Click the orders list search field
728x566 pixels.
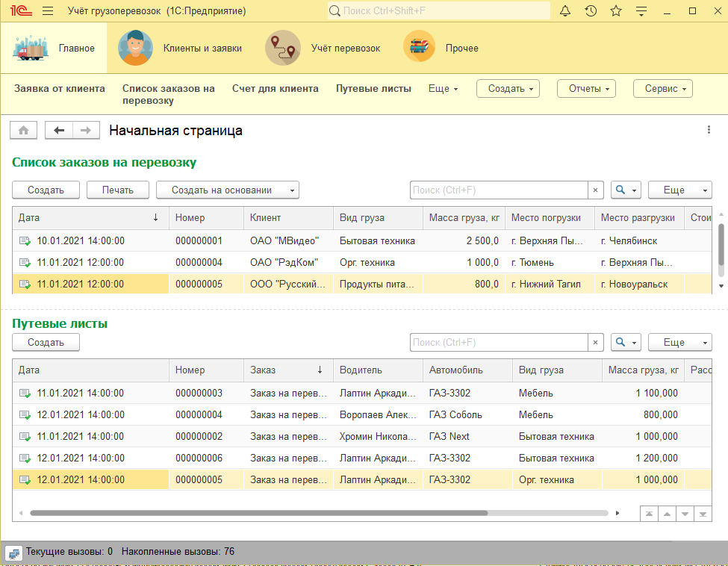499,190
